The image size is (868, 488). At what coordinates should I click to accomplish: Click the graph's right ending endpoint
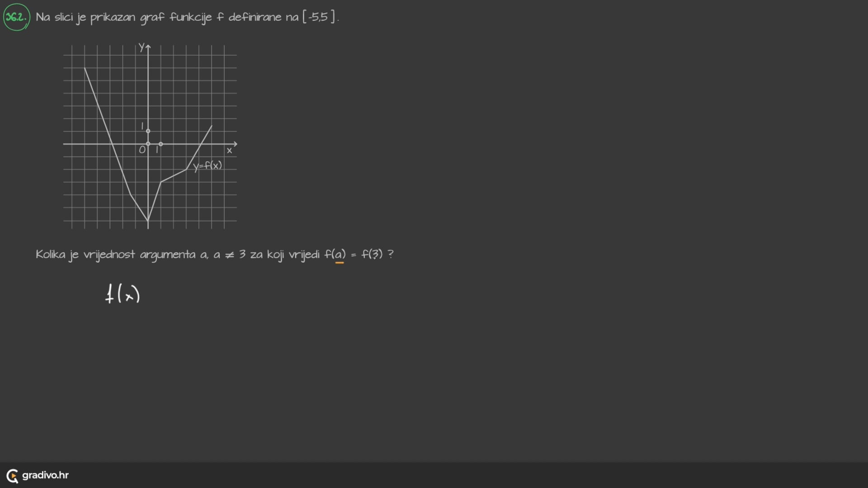(212, 126)
